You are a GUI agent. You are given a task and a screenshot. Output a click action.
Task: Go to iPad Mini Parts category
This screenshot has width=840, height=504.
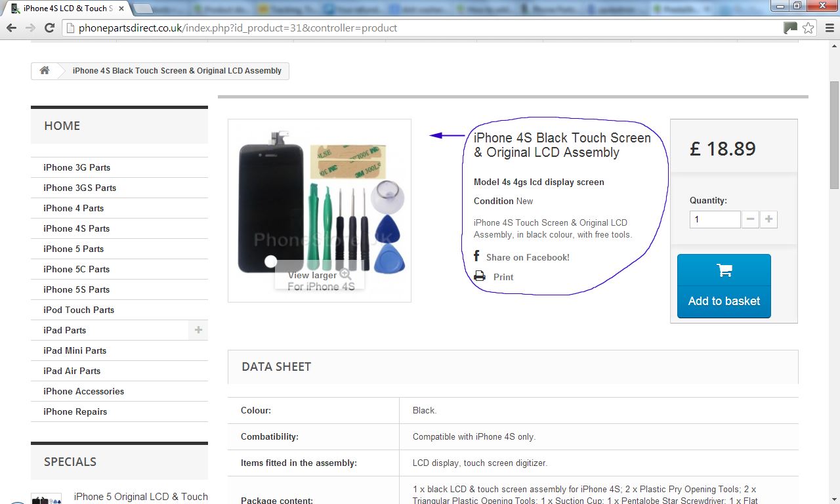point(75,350)
